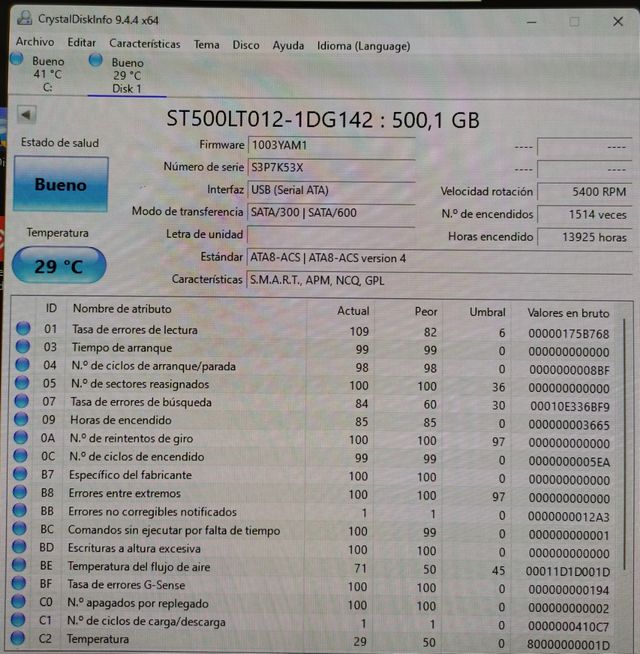The height and width of the screenshot is (654, 640).
Task: Click the rotation speed value 5400 RPM
Action: pyautogui.click(x=584, y=192)
